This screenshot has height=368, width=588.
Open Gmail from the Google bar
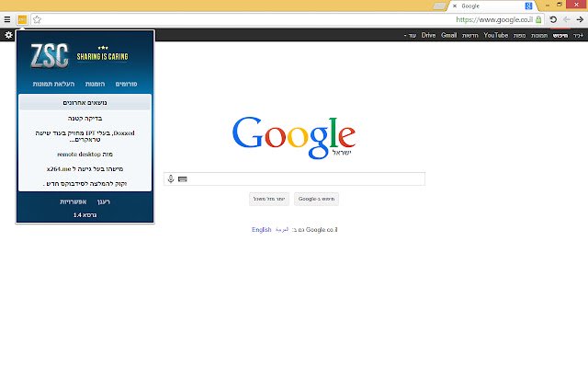(x=449, y=35)
